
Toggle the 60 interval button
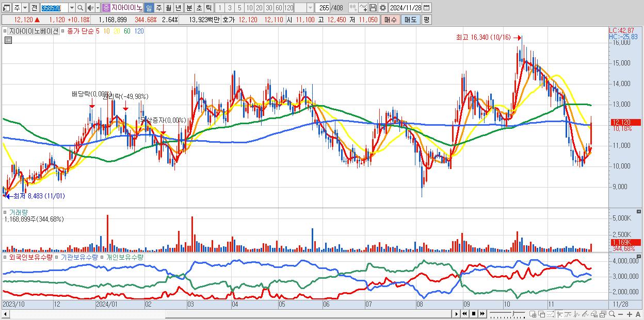tap(279, 8)
